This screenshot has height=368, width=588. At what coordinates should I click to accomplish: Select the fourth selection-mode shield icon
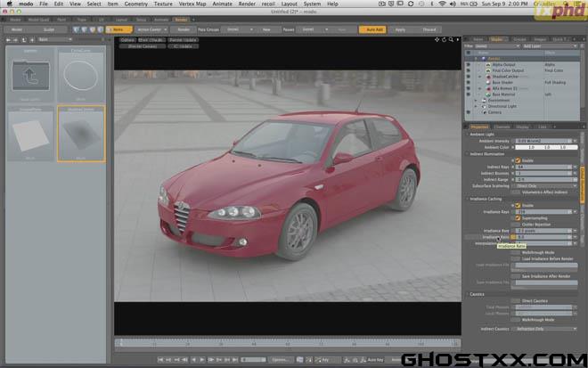click(100, 29)
